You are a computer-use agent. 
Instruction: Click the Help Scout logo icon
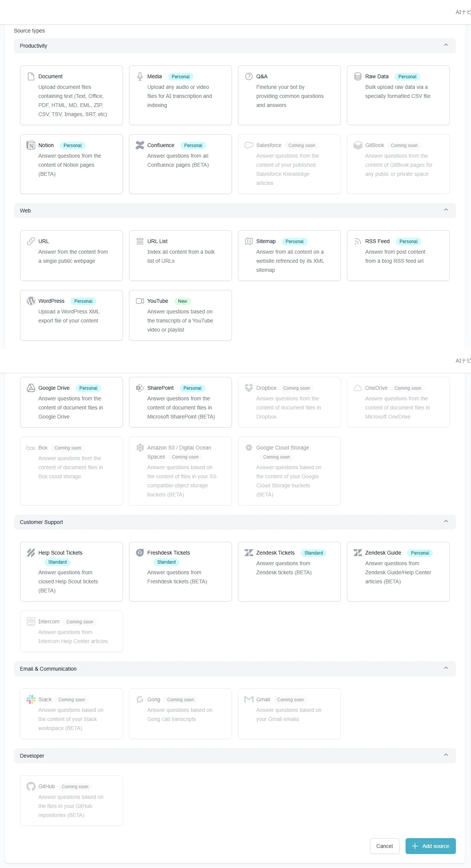pyautogui.click(x=31, y=553)
